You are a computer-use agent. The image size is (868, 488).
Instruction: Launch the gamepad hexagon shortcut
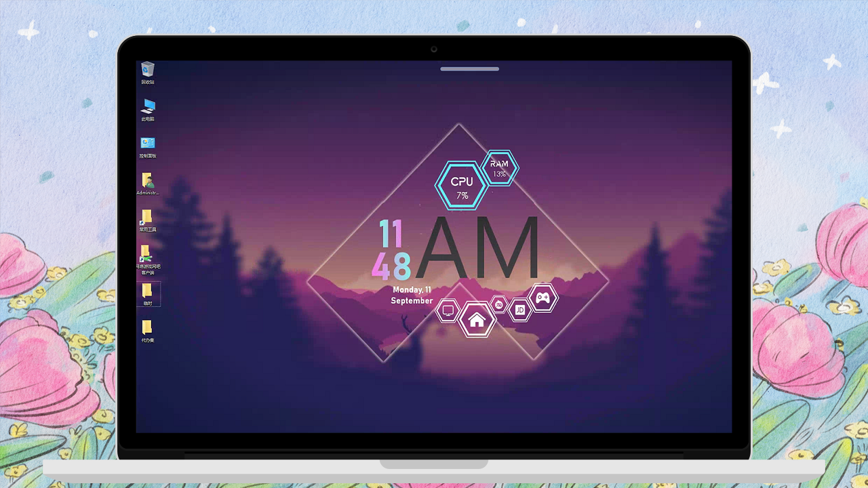(542, 298)
